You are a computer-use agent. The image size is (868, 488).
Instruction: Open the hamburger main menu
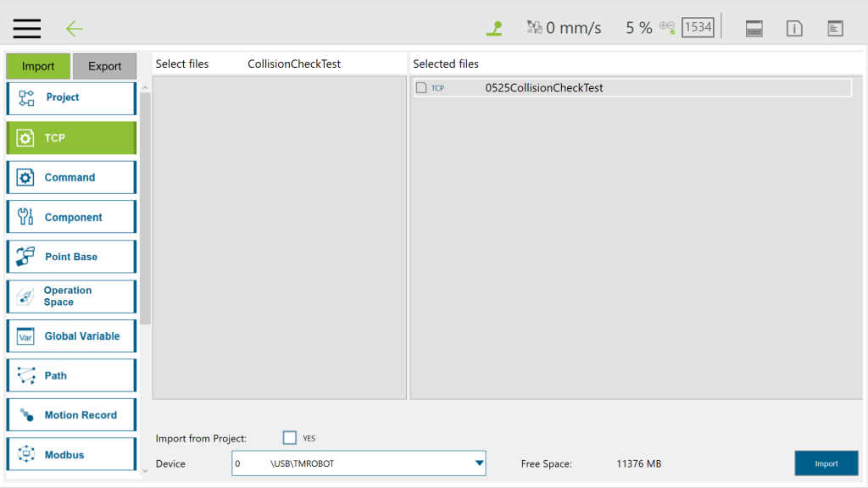pyautogui.click(x=27, y=28)
